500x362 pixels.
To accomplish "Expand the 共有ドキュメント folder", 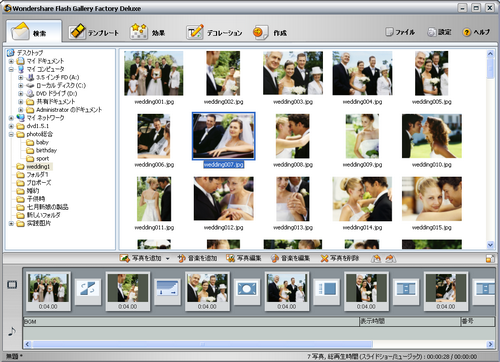I will [x=21, y=102].
